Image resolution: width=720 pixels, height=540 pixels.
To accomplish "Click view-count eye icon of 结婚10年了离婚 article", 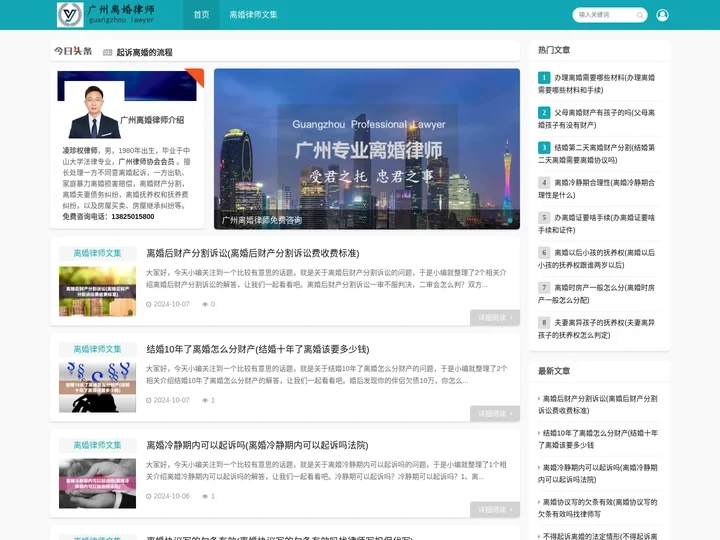I will (x=205, y=400).
